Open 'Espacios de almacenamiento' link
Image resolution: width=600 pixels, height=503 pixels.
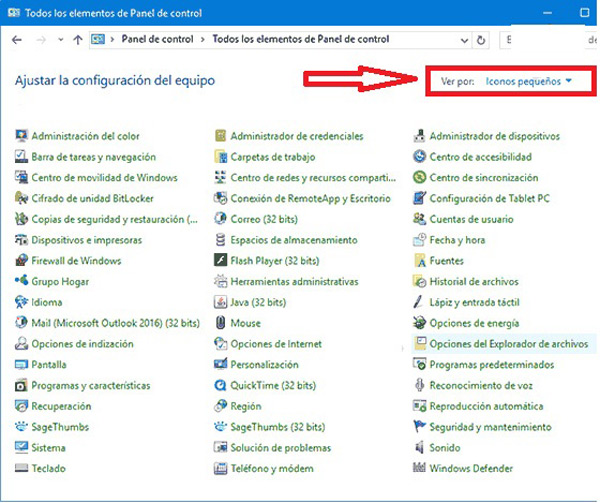[294, 240]
